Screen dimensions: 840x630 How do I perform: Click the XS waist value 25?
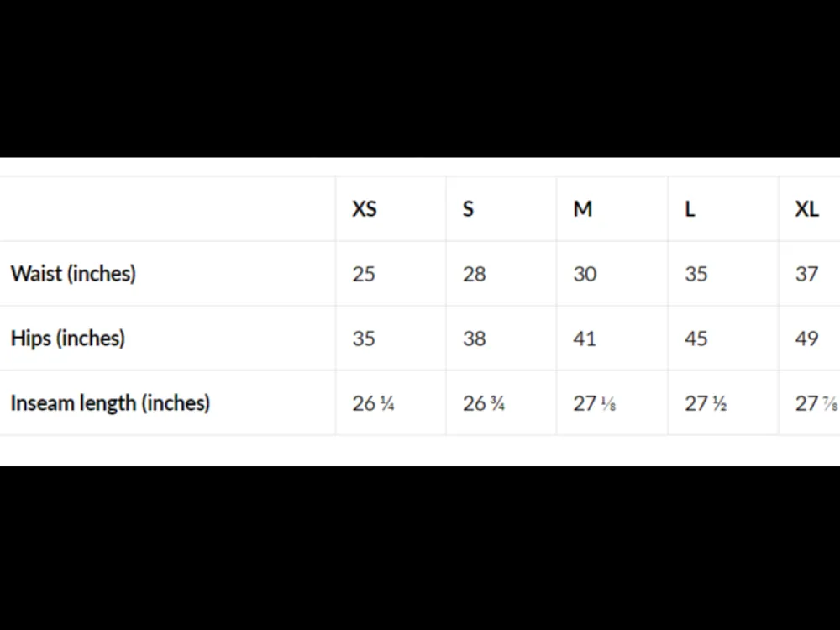364,275
